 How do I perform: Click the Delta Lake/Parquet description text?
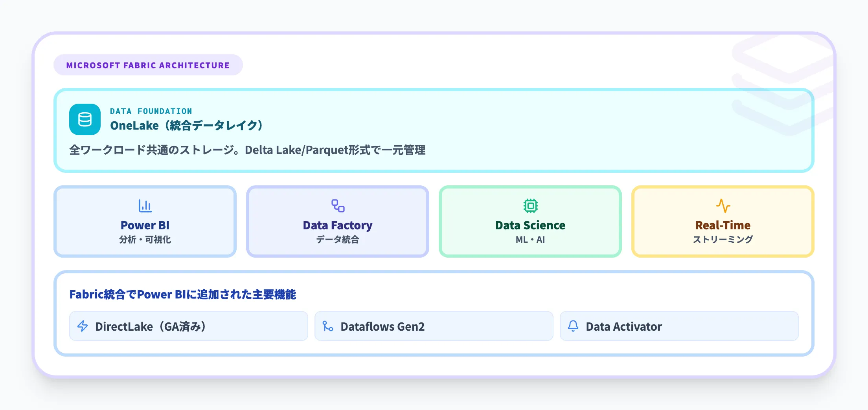point(247,150)
